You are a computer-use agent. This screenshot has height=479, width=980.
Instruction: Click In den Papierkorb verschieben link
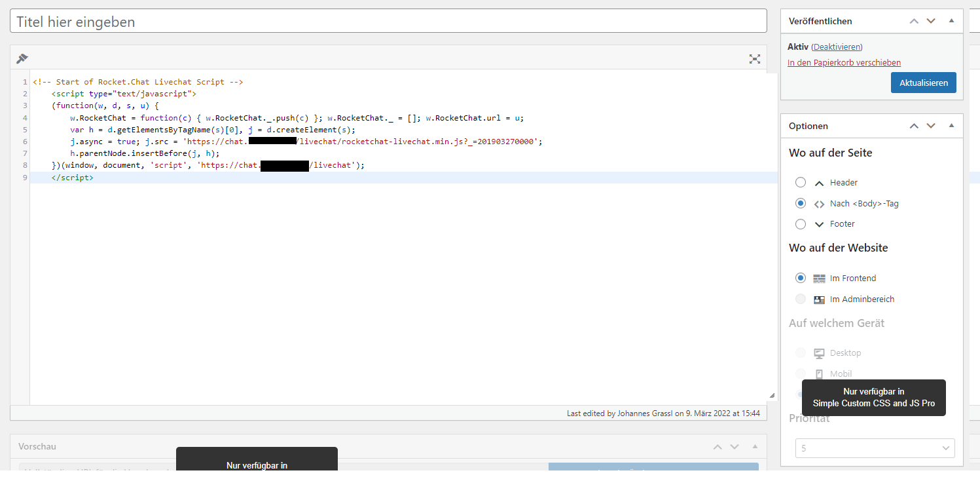[844, 63]
